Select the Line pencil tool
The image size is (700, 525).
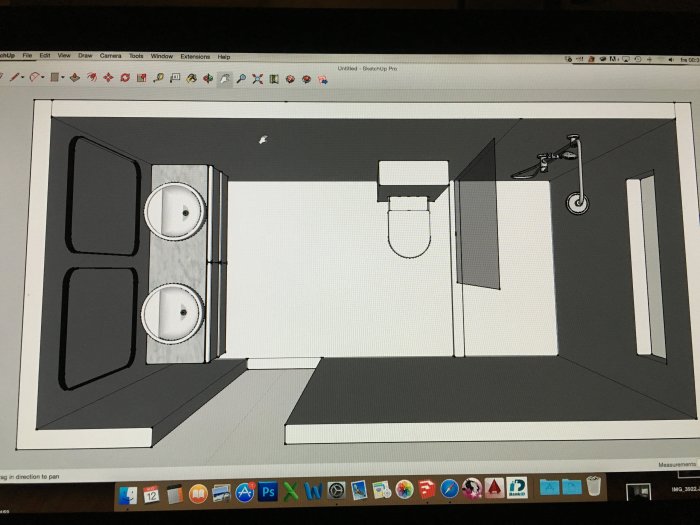tap(15, 76)
